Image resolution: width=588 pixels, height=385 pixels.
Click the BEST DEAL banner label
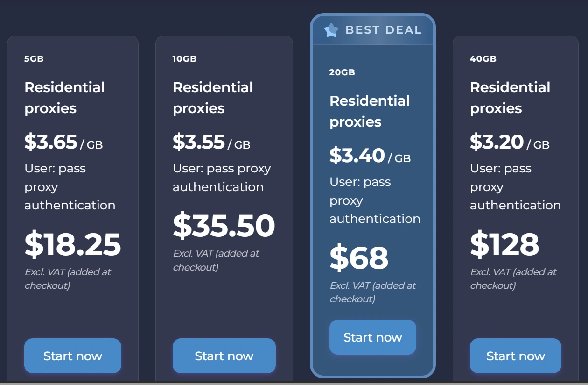tap(383, 30)
